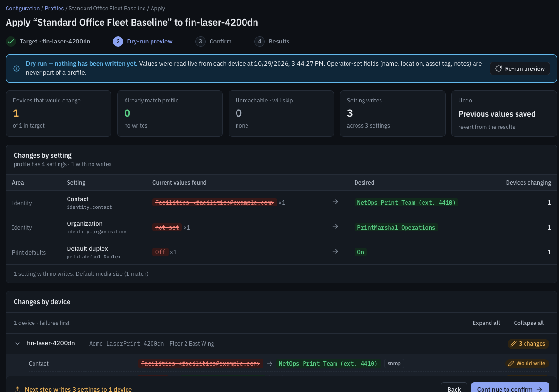
Task: Jump to the Results step
Action: [272, 42]
